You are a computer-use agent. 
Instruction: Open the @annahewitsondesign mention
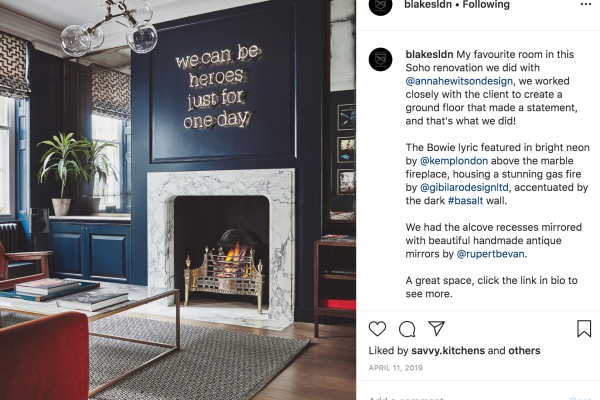click(459, 81)
